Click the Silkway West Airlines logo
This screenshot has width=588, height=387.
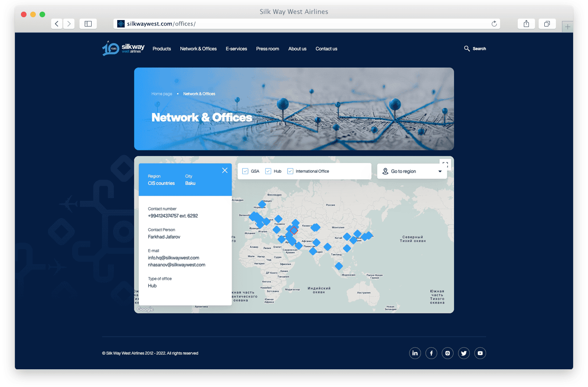point(123,48)
